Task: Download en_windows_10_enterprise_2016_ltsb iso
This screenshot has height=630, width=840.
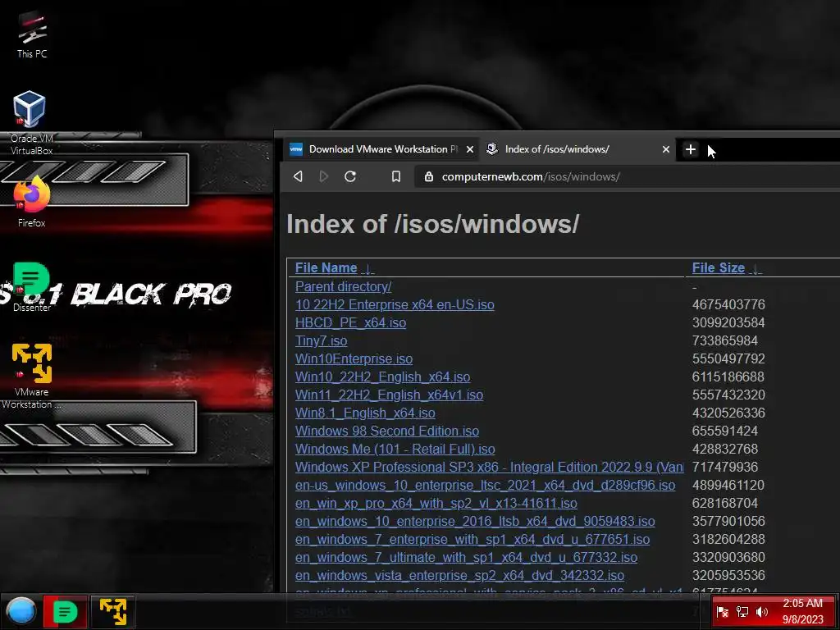Action: pos(475,521)
